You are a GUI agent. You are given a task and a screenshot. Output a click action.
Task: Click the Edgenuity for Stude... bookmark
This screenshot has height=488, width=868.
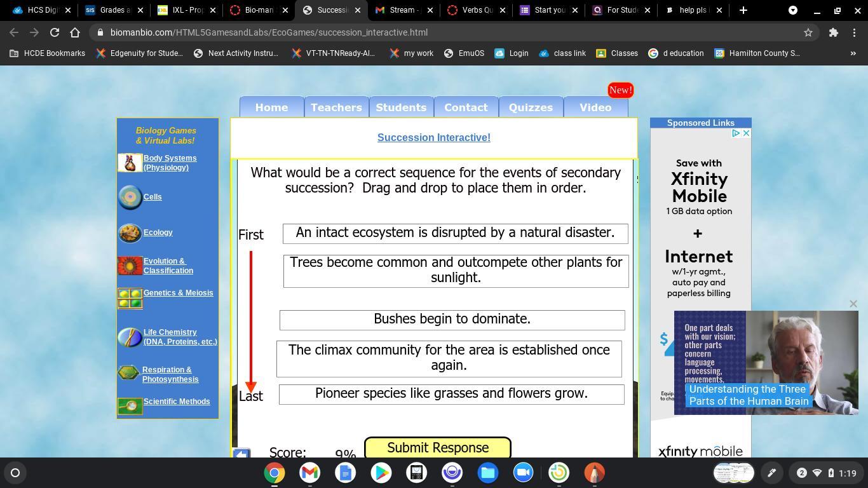(x=139, y=53)
